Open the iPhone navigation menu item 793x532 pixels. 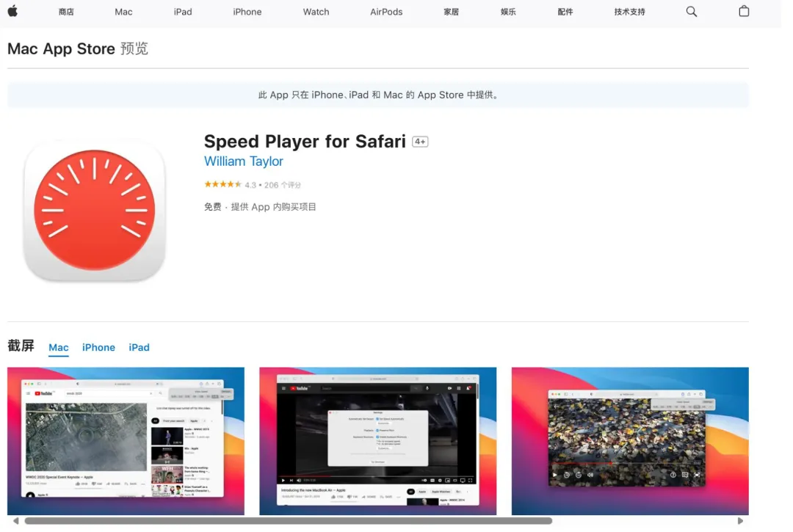click(247, 12)
